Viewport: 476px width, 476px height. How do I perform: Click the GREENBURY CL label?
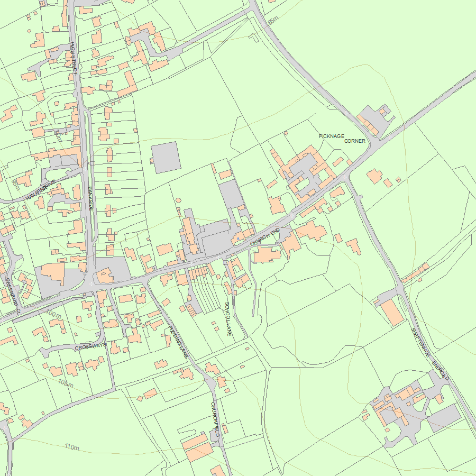coord(13,296)
